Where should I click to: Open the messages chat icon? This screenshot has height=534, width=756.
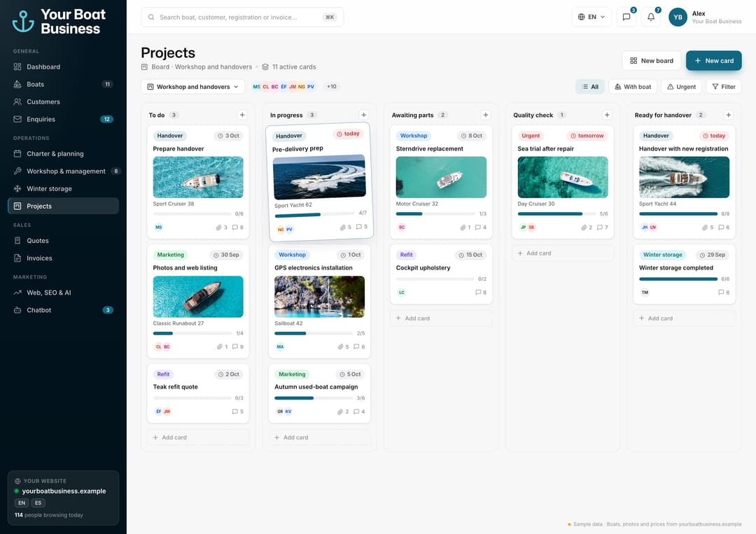pyautogui.click(x=626, y=17)
